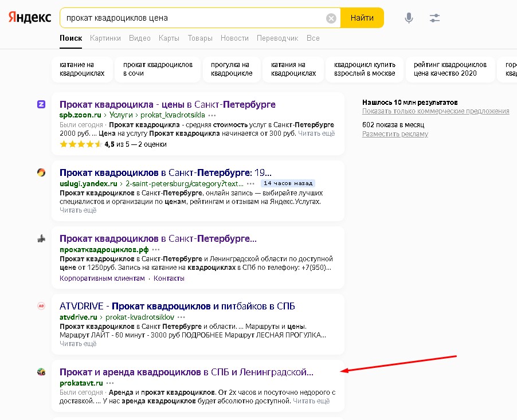The height and width of the screenshot is (420, 517).
Task: Click the microphone voice search icon
Action: click(409, 18)
